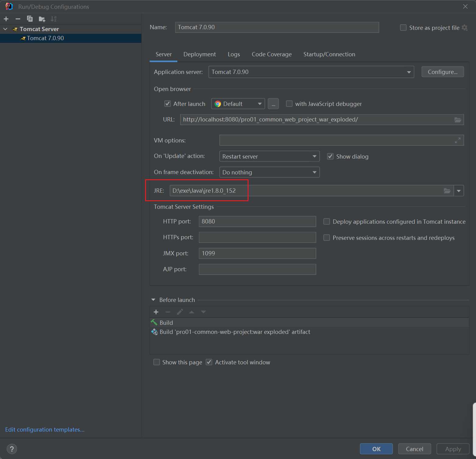Open the Code Coverage tab
This screenshot has height=459, width=476.
[272, 54]
